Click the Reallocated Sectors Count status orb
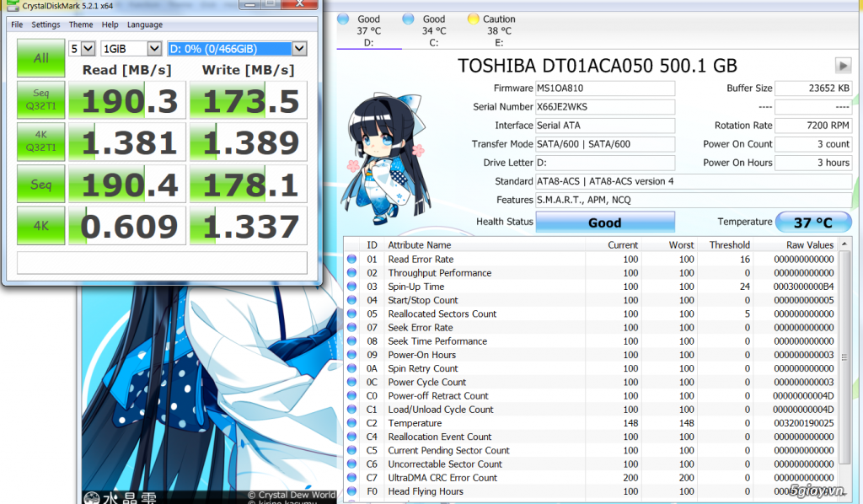Image resolution: width=863 pixels, height=504 pixels. click(x=351, y=314)
